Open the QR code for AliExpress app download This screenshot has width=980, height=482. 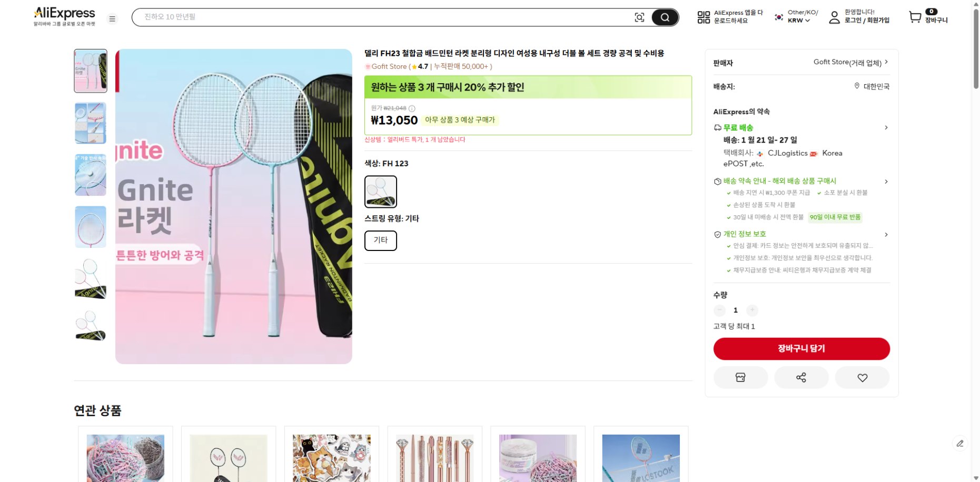[x=704, y=17]
